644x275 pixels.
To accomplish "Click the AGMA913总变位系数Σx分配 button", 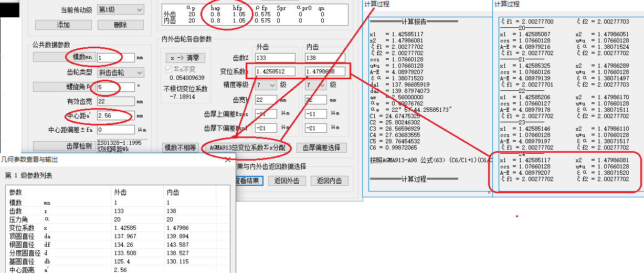I will 247,148.
